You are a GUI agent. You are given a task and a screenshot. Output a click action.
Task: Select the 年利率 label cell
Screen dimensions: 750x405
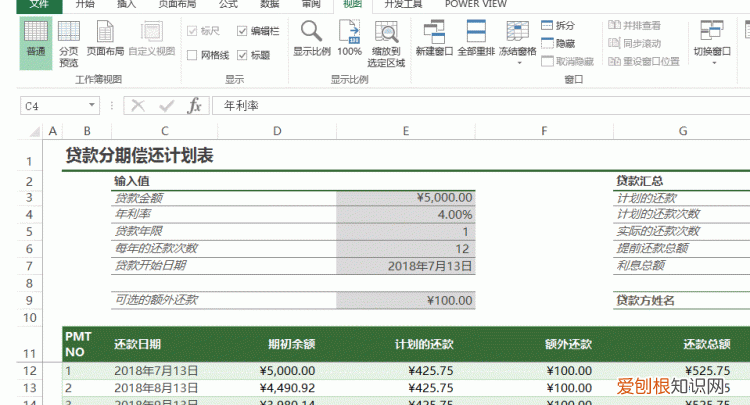pos(165,215)
